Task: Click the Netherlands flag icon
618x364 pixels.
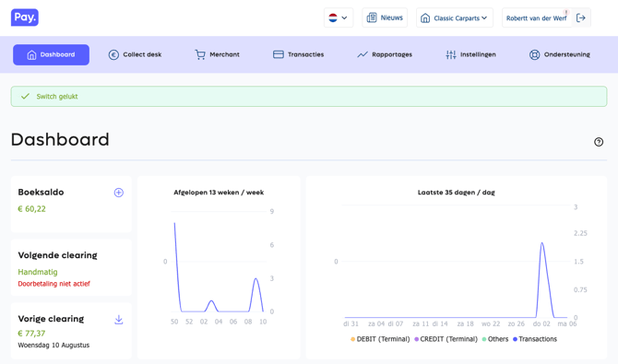Action: pos(333,18)
